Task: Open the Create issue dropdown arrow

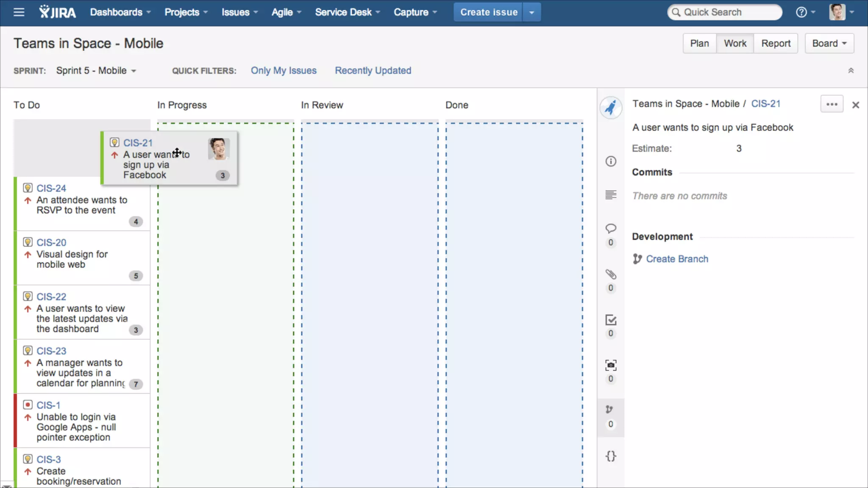Action: tap(531, 12)
